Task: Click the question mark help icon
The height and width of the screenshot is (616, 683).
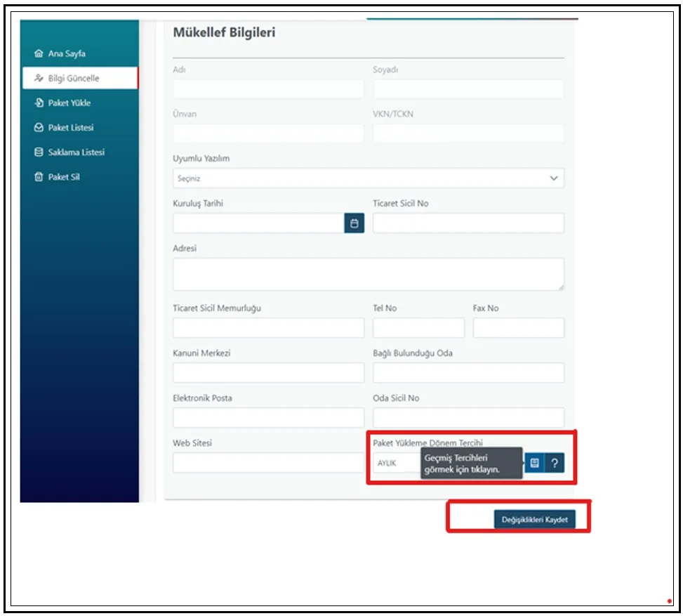Action: click(555, 463)
